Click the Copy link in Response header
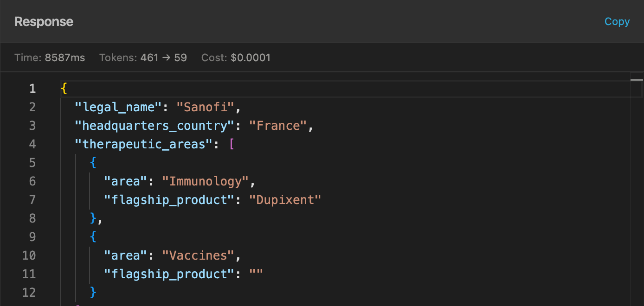The width and height of the screenshot is (644, 306). coord(617,22)
